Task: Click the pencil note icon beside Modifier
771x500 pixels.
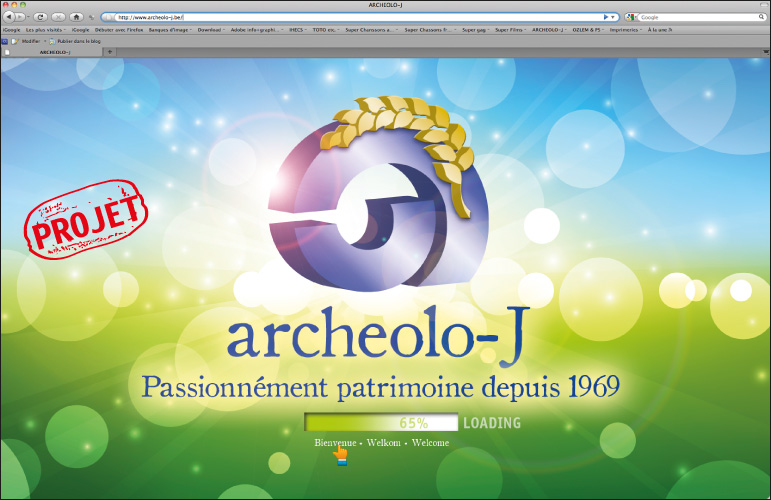Action: tap(15, 41)
